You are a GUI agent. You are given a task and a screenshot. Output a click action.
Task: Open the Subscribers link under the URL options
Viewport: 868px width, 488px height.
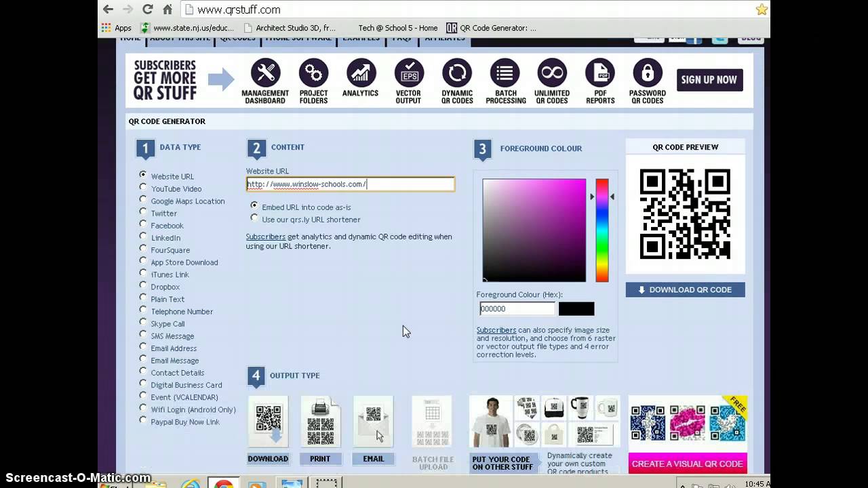(x=266, y=237)
